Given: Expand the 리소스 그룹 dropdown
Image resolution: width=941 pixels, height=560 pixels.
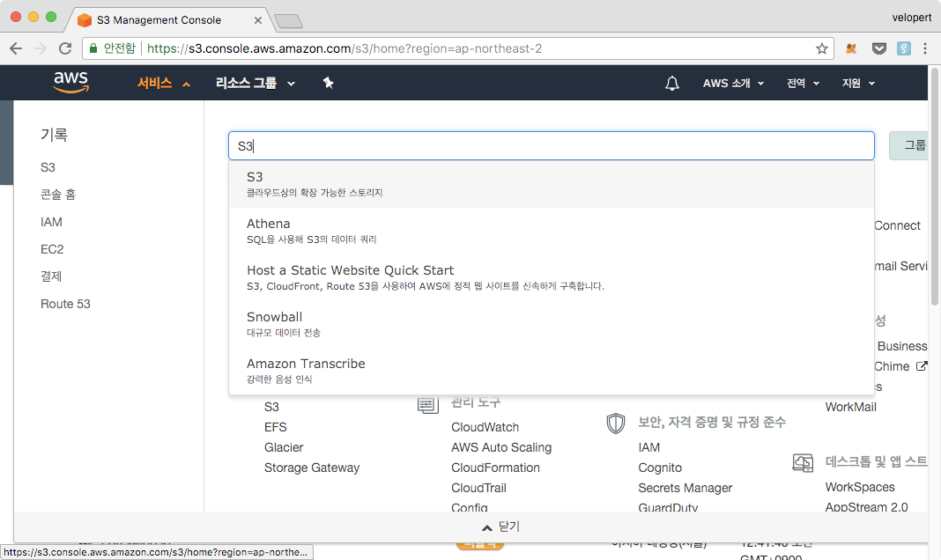Looking at the screenshot, I should point(256,84).
